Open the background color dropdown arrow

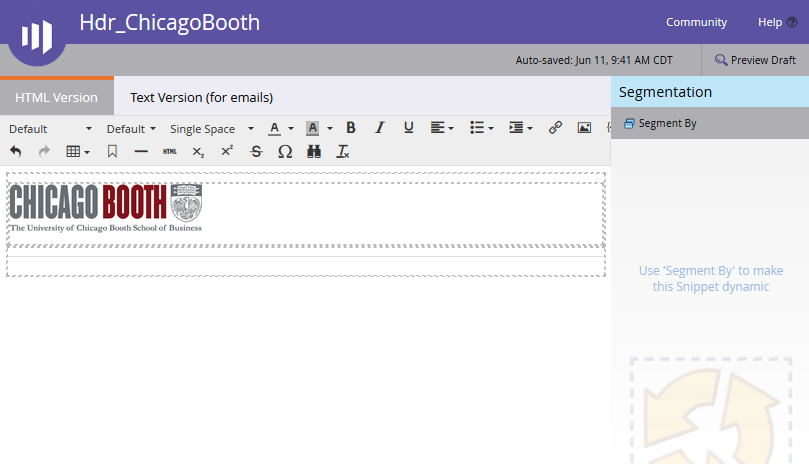coord(330,128)
